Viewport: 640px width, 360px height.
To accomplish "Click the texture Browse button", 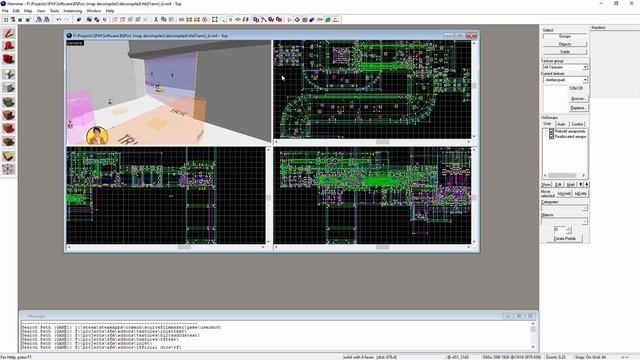I will (x=578, y=99).
